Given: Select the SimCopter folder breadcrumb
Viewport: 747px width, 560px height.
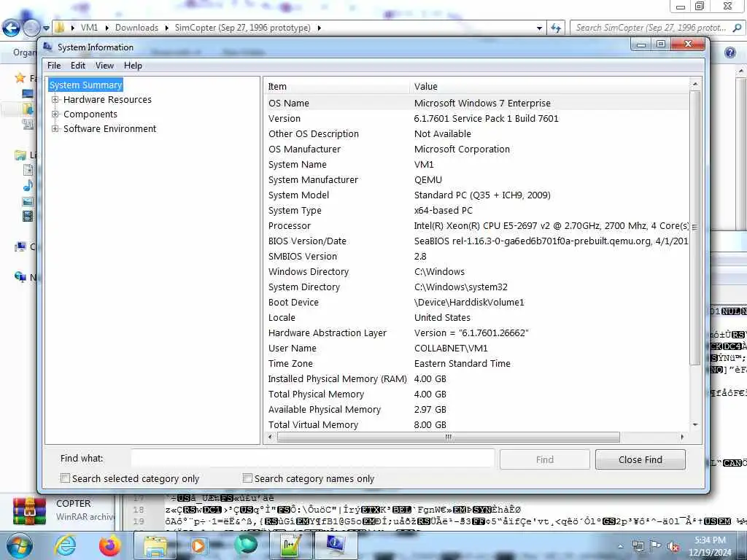Looking at the screenshot, I should tap(242, 28).
